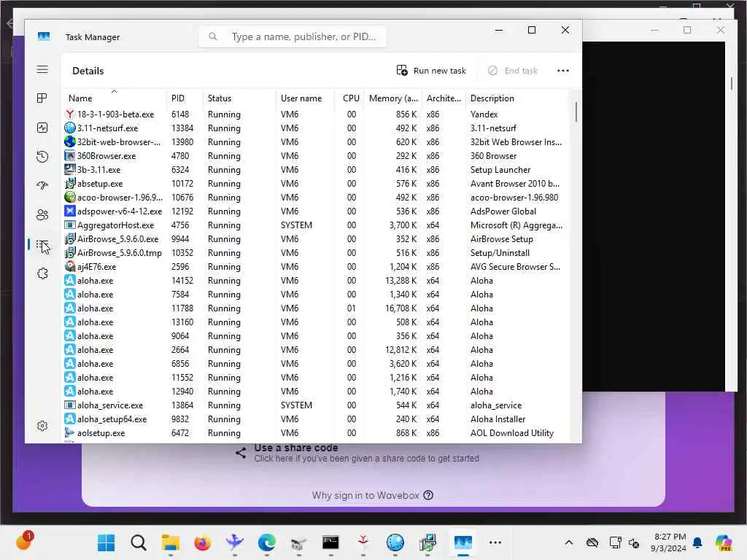Select the 360Browser.exe process icon

click(69, 156)
